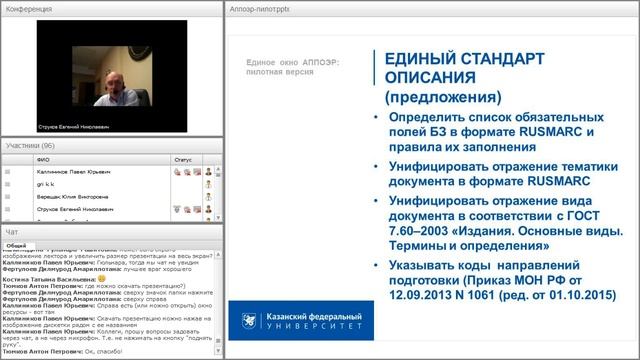This screenshot has width=640, height=360.
Task: Click the Чат panel header
Action: [112, 232]
